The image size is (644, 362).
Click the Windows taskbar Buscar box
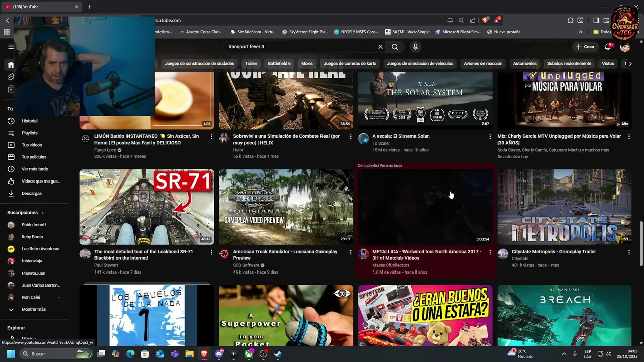[x=56, y=354]
